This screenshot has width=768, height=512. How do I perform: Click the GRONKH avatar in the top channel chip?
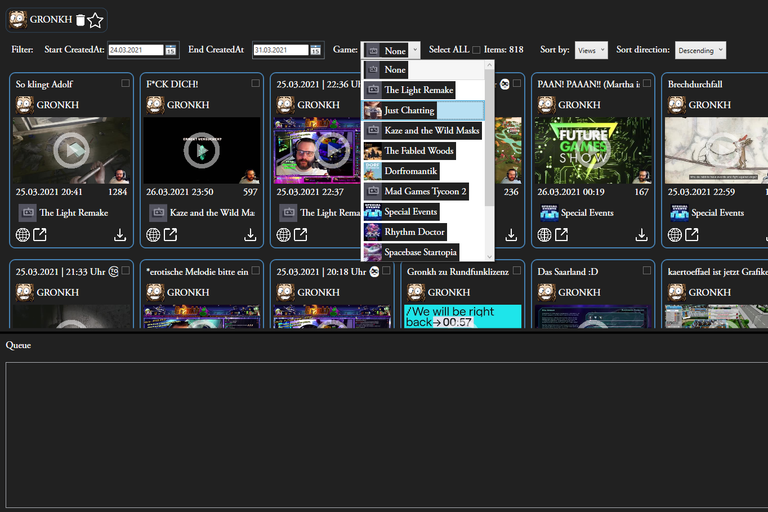point(18,20)
